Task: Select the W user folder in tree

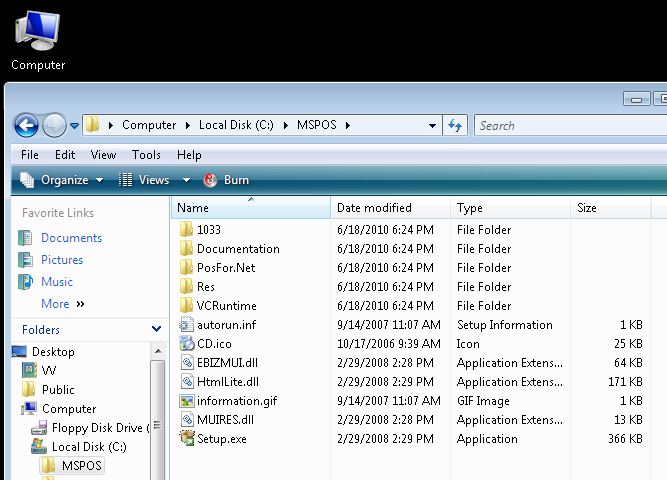Action: pos(48,371)
